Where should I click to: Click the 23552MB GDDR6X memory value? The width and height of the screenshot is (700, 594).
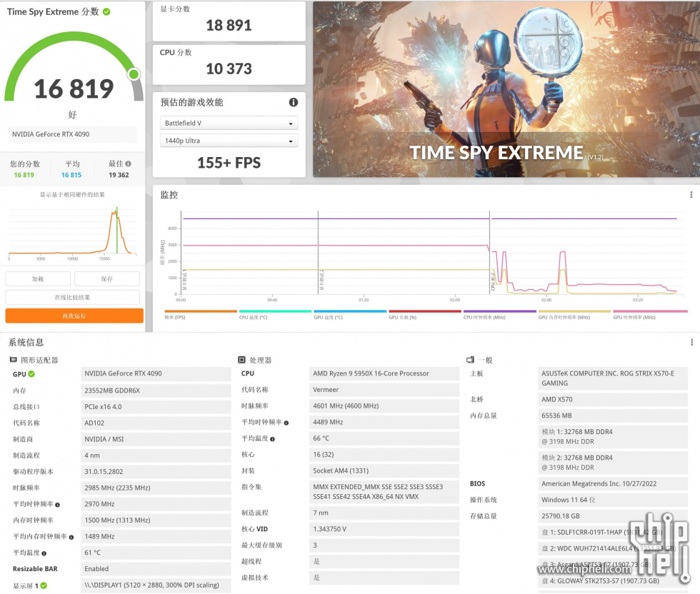click(156, 391)
